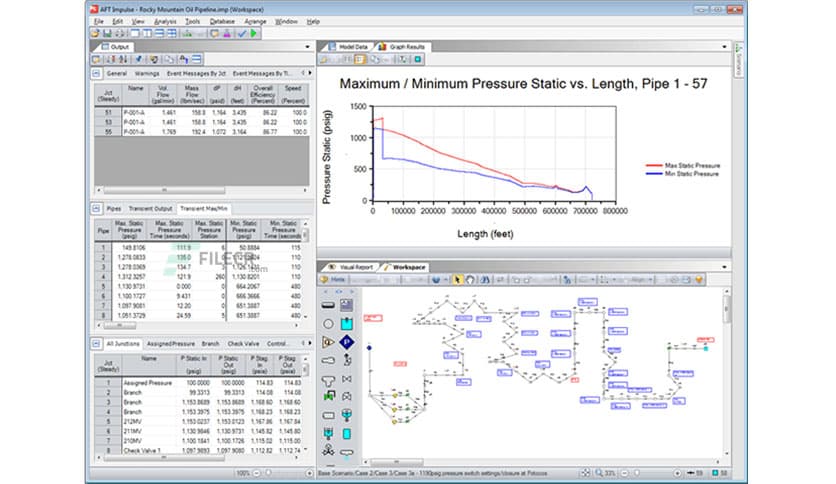Select the Check Valve 1 row
This screenshot has height=484, width=836.
coord(199,450)
